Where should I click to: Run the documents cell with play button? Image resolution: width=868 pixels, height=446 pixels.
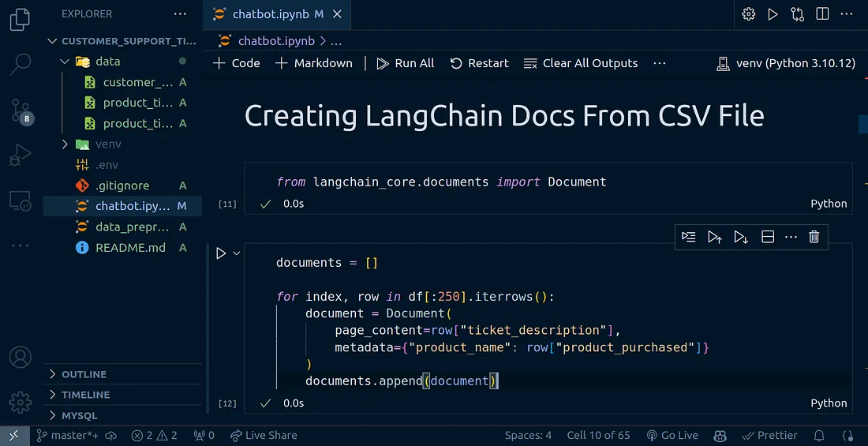pyautogui.click(x=221, y=253)
